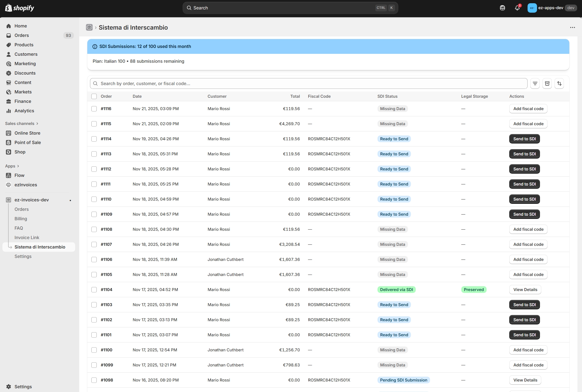Click View Details for order #1104
The height and width of the screenshot is (392, 582).
[525, 290]
